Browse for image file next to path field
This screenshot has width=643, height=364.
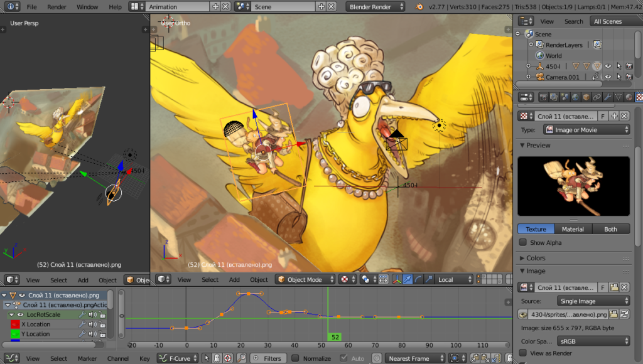point(613,314)
